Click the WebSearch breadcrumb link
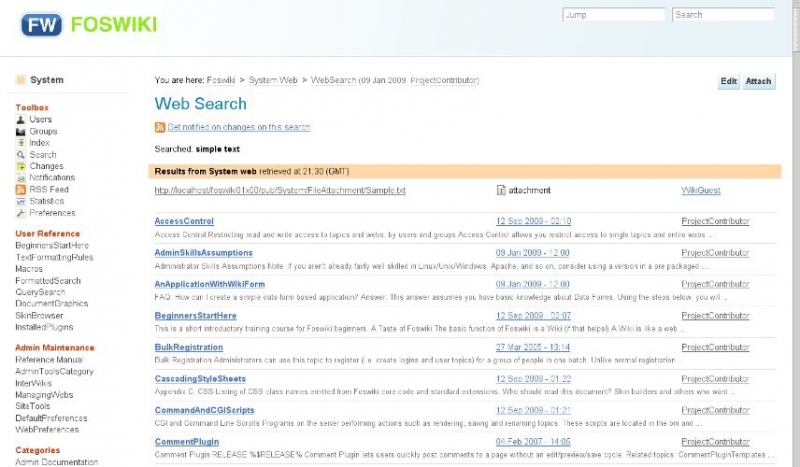 click(x=333, y=80)
